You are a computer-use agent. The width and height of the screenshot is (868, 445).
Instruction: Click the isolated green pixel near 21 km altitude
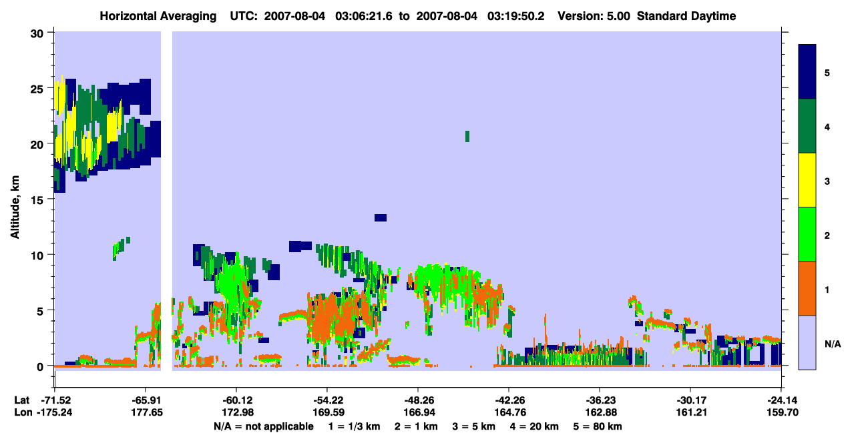tap(467, 136)
